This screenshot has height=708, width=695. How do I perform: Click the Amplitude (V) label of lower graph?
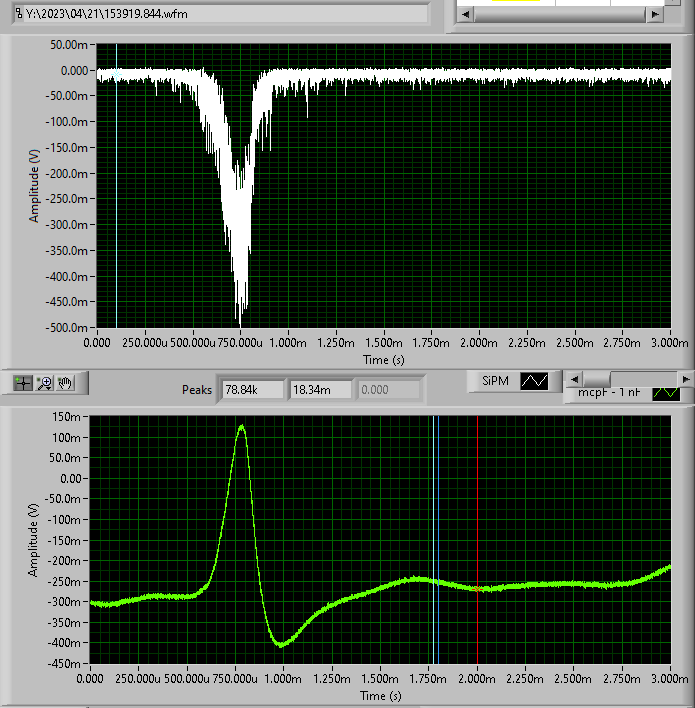(33, 540)
